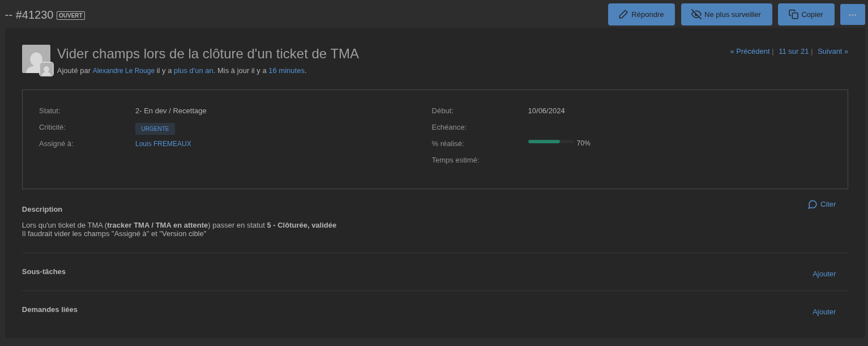Click the 70% progress bar
The height and width of the screenshot is (346, 868).
[550, 142]
